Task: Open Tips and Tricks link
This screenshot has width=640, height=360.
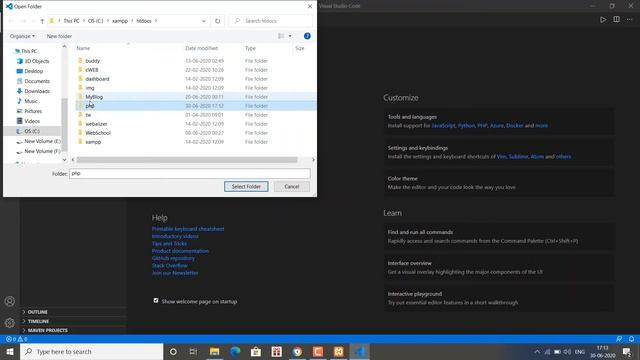Action: [169, 244]
